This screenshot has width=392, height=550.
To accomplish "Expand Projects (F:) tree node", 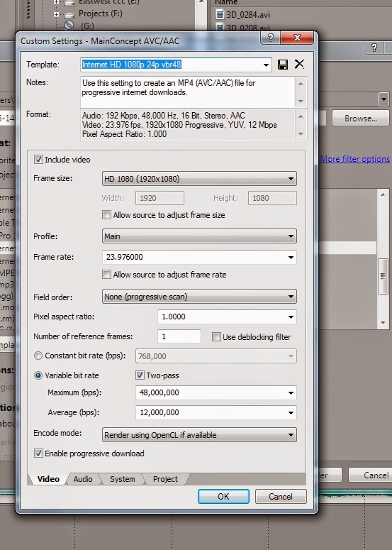I will pos(56,14).
